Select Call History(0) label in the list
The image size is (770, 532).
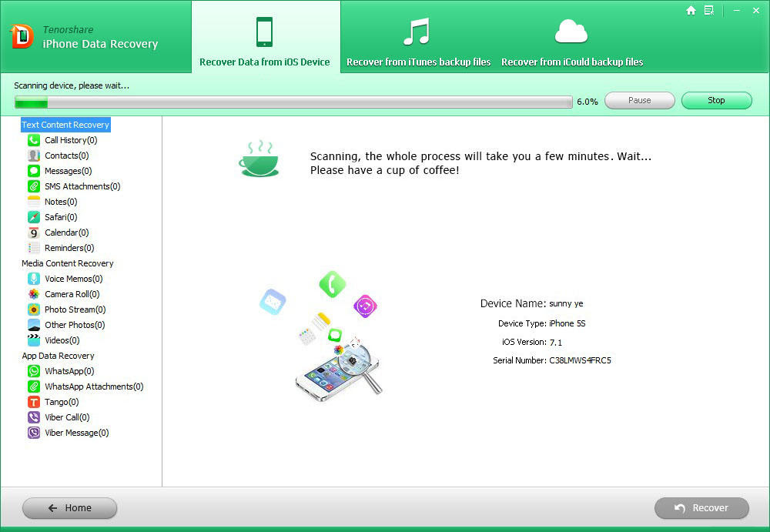coord(71,140)
